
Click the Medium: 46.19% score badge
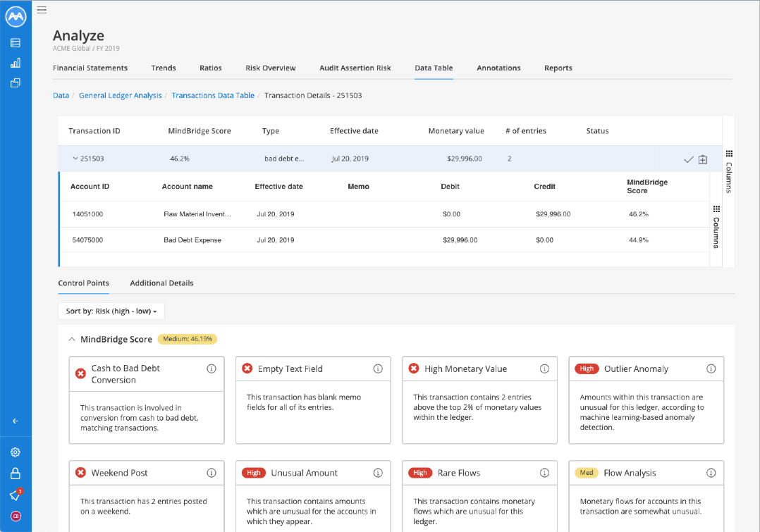188,339
